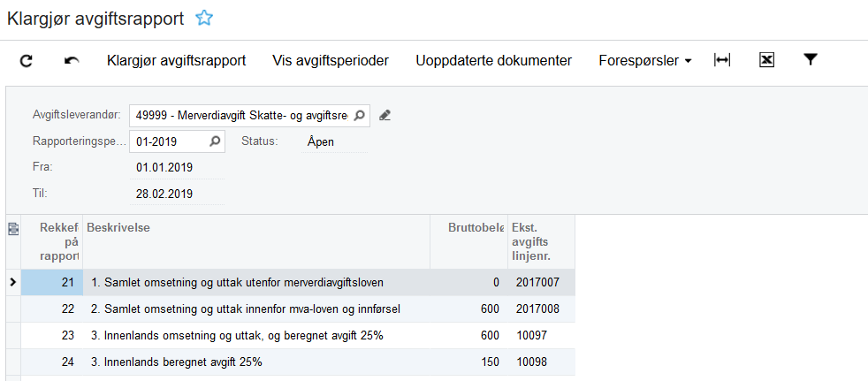The height and width of the screenshot is (381, 868).
Task: Click Klargjør avgiftsrapport toolbar button
Action: tap(176, 61)
